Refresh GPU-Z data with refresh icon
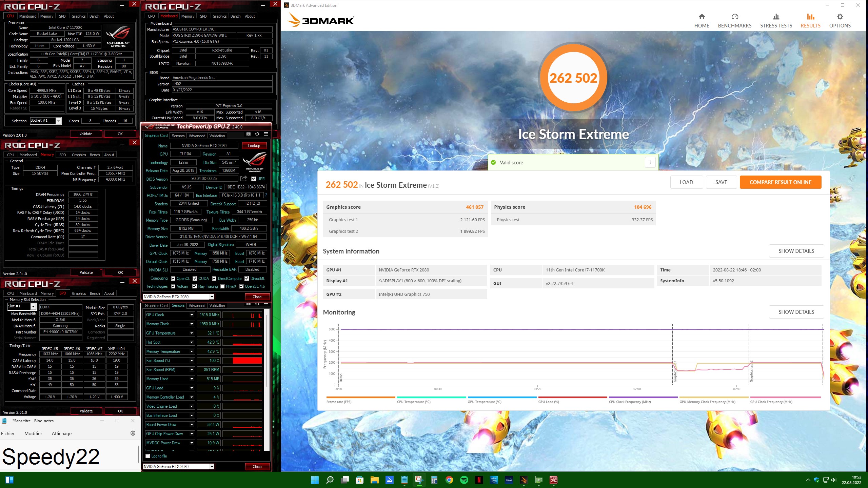 click(x=257, y=134)
